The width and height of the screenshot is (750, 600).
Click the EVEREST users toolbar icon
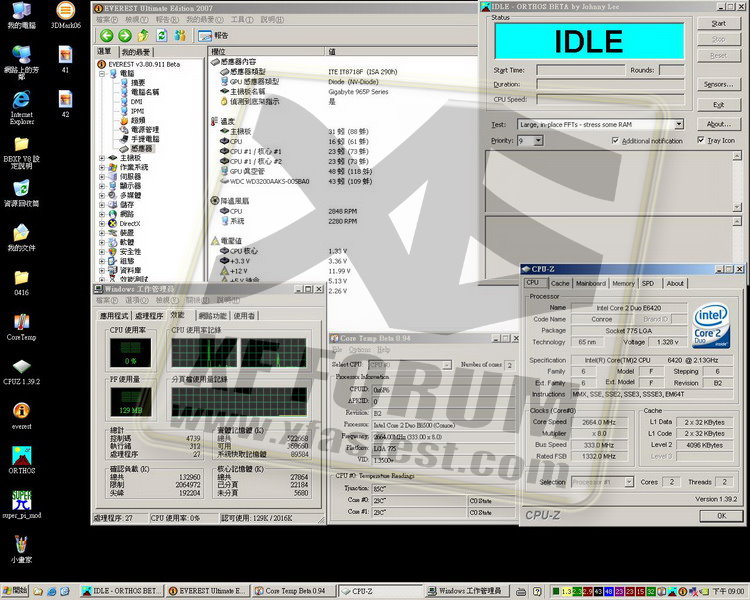180,35
